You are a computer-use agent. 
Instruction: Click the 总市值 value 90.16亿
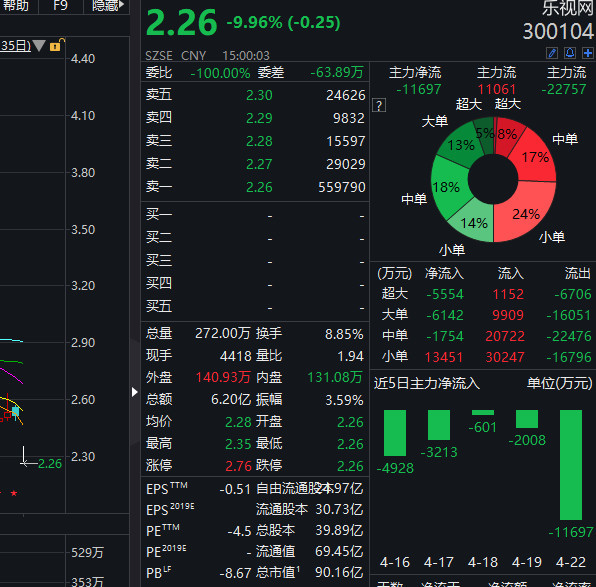coord(339,572)
